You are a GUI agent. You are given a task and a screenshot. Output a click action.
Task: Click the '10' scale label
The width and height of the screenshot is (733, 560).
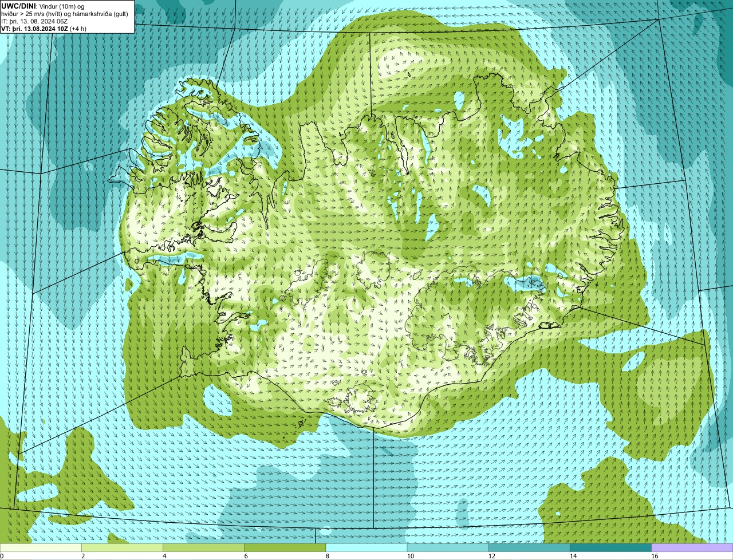410,556
